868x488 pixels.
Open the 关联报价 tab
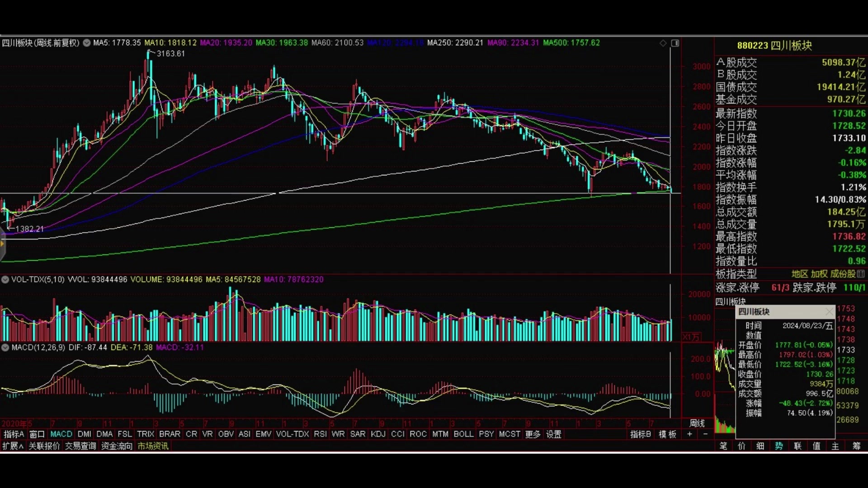[x=44, y=446]
